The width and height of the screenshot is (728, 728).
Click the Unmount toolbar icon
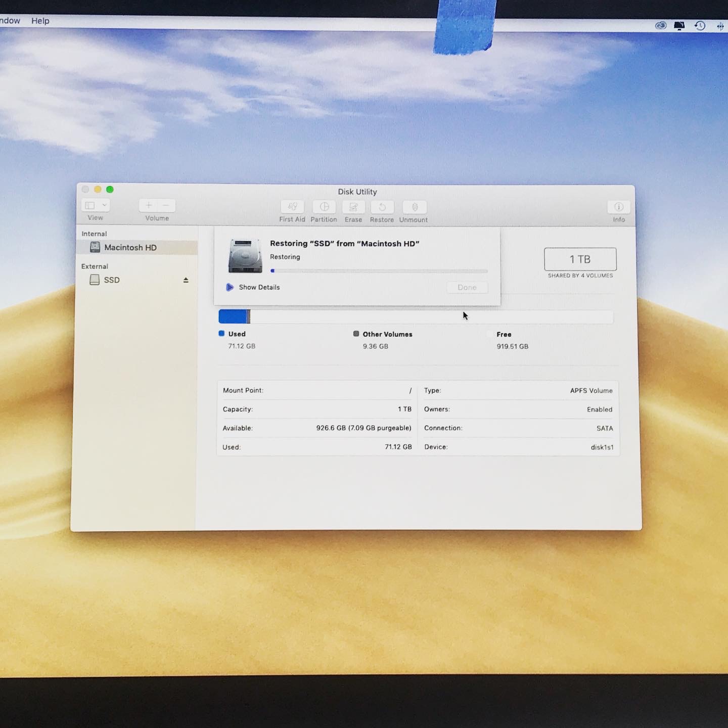point(414,207)
